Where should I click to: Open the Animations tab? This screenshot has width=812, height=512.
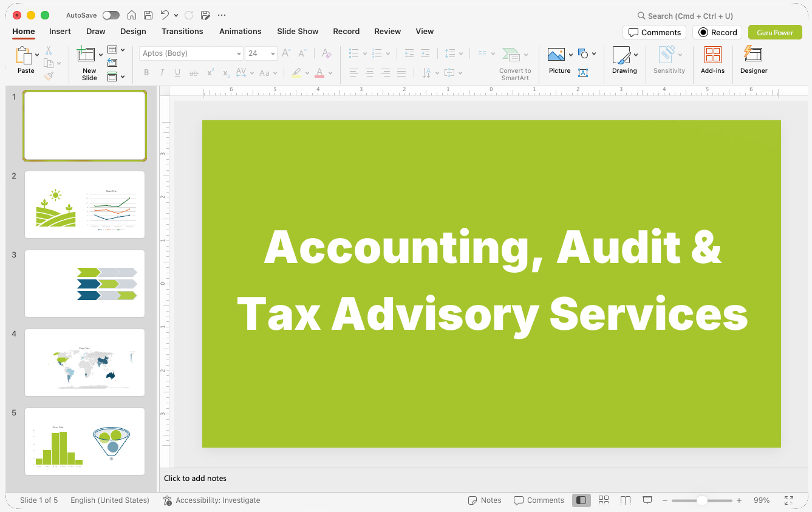coord(241,32)
